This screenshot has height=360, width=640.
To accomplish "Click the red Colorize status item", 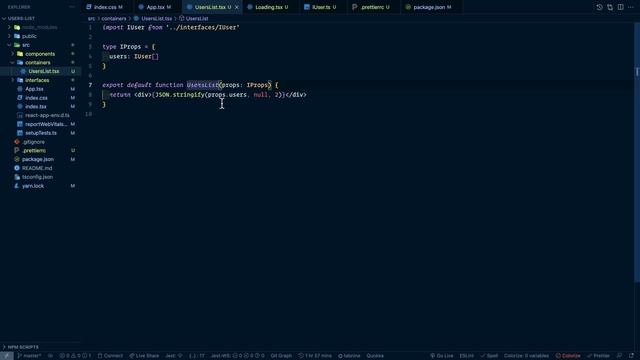I will [568, 356].
